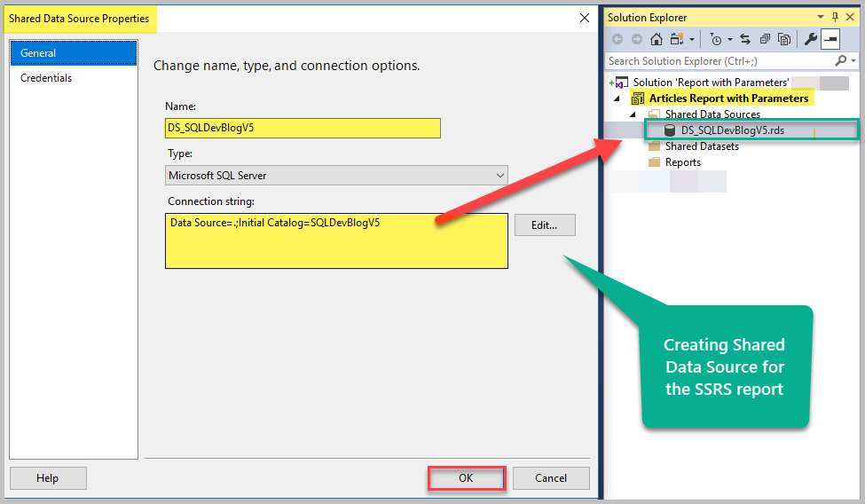Click the Help button
Viewport: 865px width, 504px height.
tap(47, 478)
